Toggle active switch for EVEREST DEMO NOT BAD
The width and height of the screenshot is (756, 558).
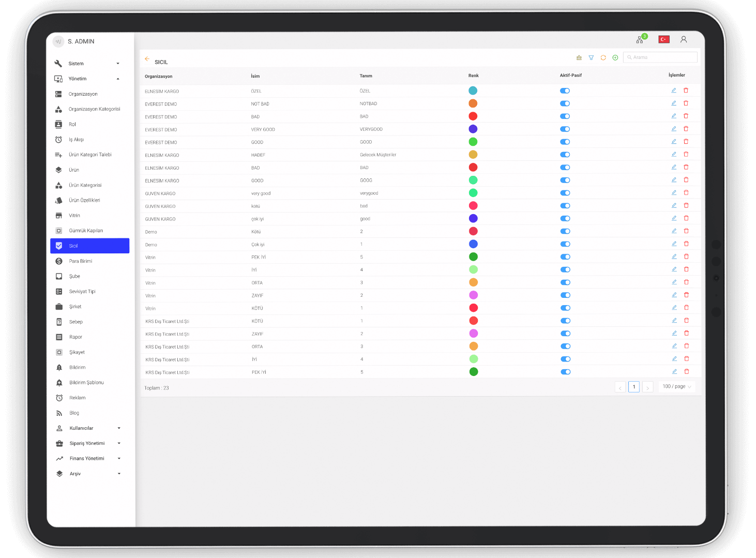point(565,103)
